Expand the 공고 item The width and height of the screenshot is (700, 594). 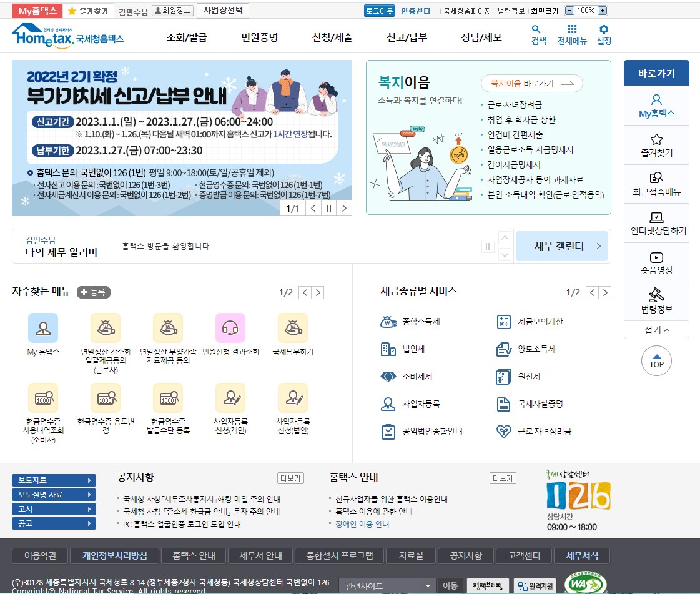pos(54,523)
